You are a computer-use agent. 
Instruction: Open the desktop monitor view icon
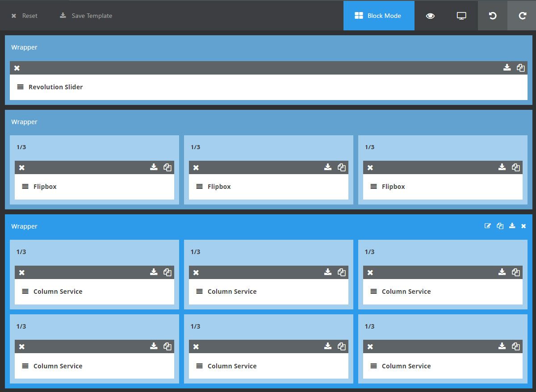pos(461,16)
